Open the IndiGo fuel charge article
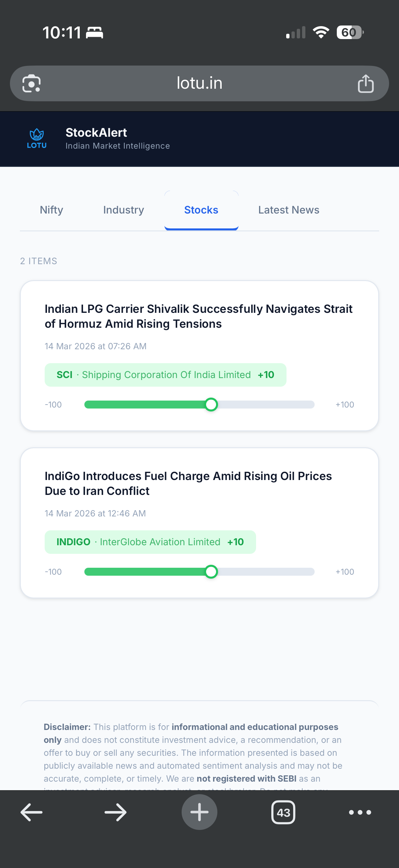The width and height of the screenshot is (399, 868). coord(189,483)
